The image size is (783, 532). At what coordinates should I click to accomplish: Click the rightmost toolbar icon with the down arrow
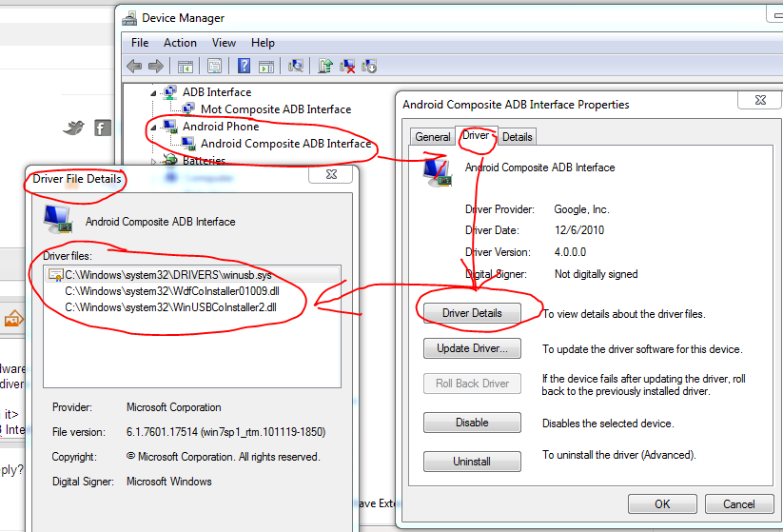pos(369,66)
